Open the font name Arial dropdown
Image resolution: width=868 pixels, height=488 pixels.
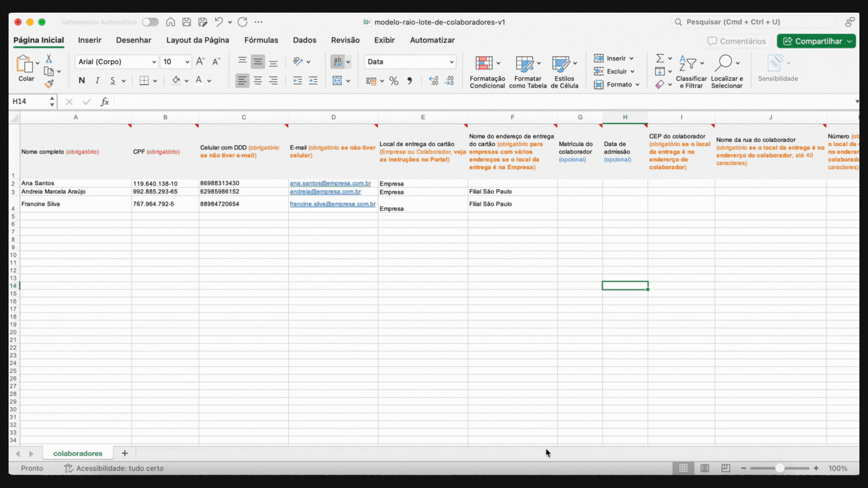[x=154, y=62]
